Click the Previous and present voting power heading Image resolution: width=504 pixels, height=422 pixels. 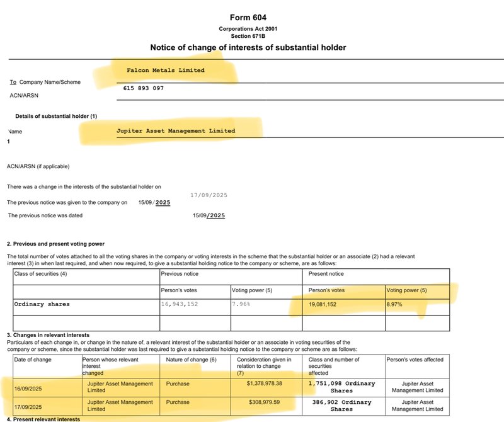(55, 244)
